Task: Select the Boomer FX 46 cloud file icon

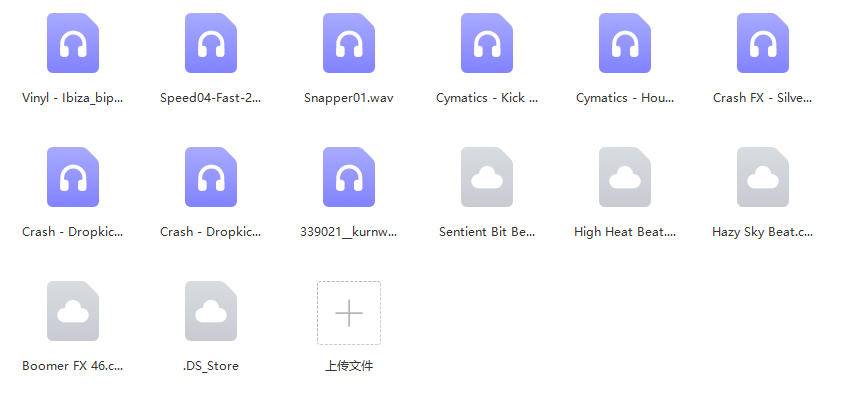Action: pyautogui.click(x=73, y=311)
